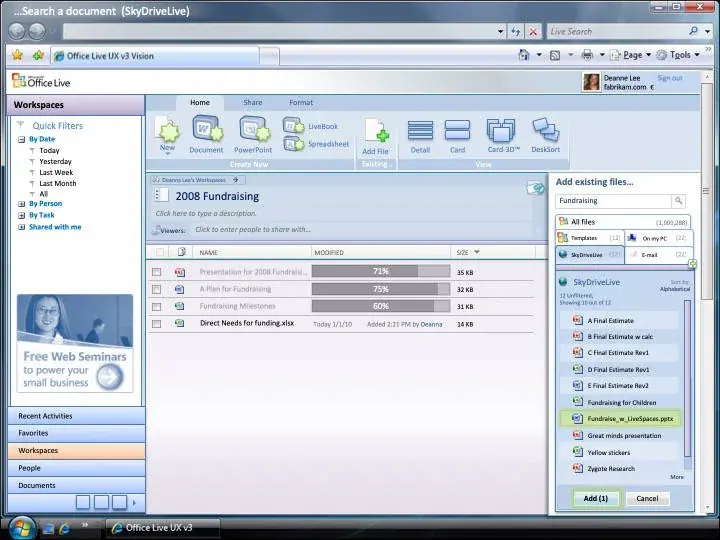Click the Add to Favorites icon
This screenshot has width=720, height=540.
tap(38, 56)
